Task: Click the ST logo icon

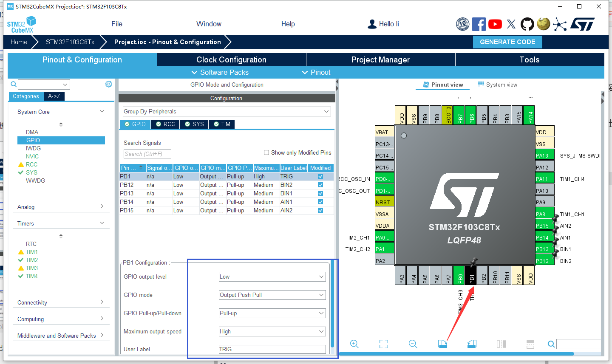Action: 582,24
